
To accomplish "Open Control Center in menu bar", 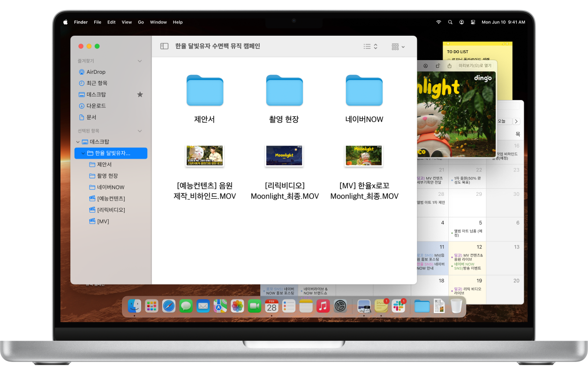I will 473,22.
